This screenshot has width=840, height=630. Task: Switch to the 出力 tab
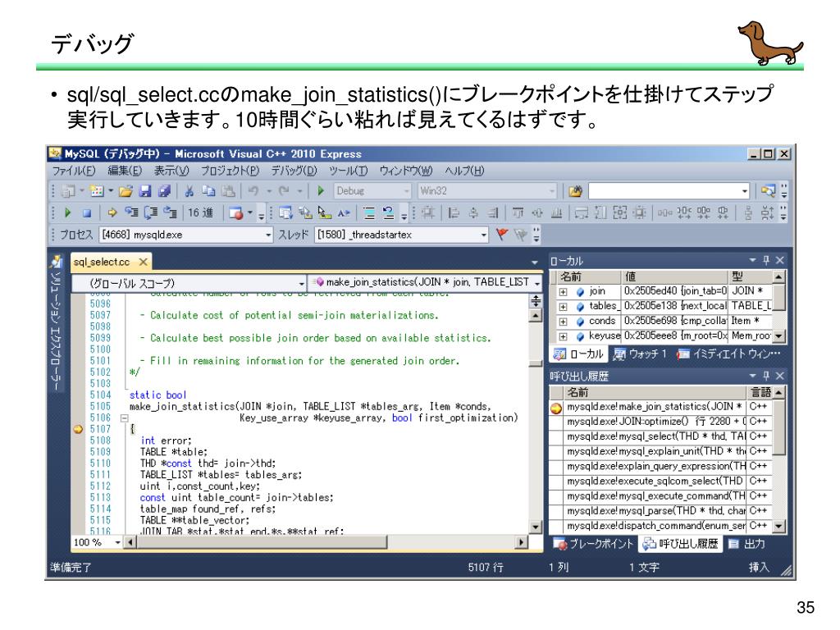pos(746,545)
